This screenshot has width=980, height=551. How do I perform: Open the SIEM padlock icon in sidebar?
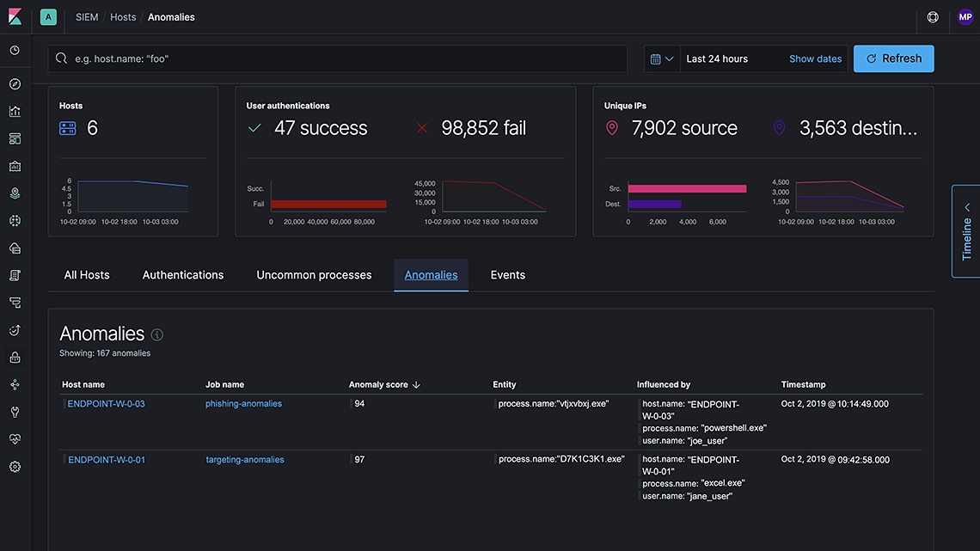[x=15, y=358]
